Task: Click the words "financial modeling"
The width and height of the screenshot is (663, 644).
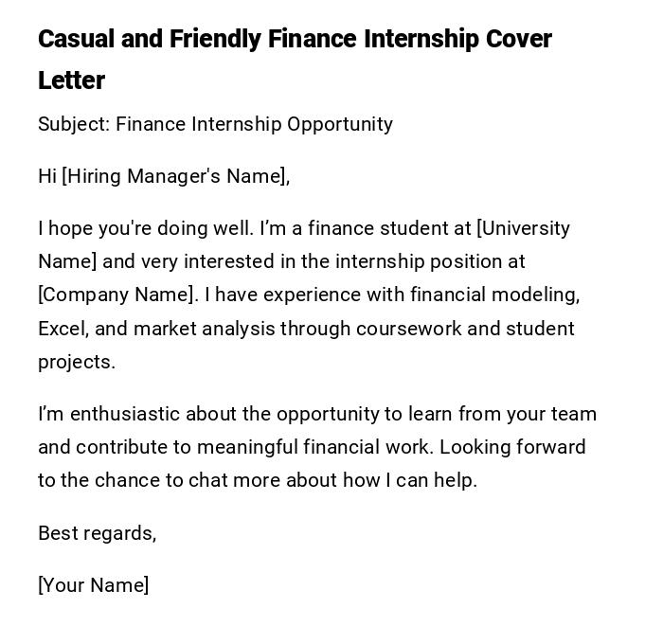Action: [x=494, y=295]
